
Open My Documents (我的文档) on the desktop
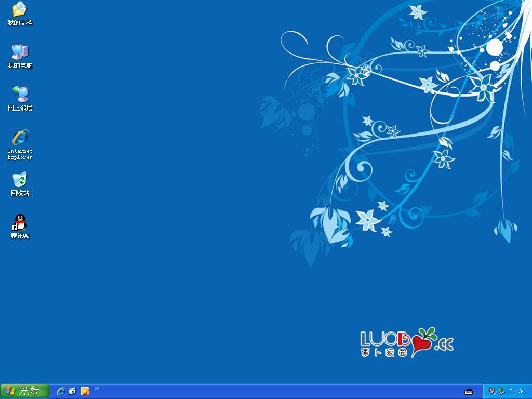(20, 11)
